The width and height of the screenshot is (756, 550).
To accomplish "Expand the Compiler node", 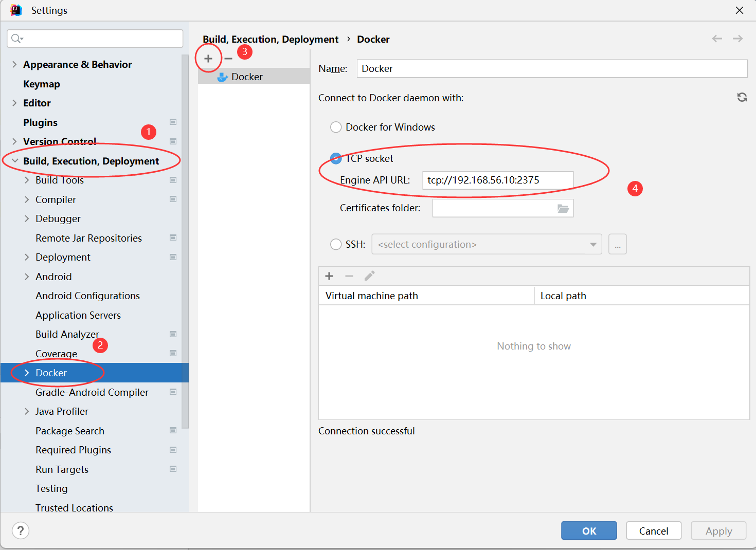I will click(27, 199).
